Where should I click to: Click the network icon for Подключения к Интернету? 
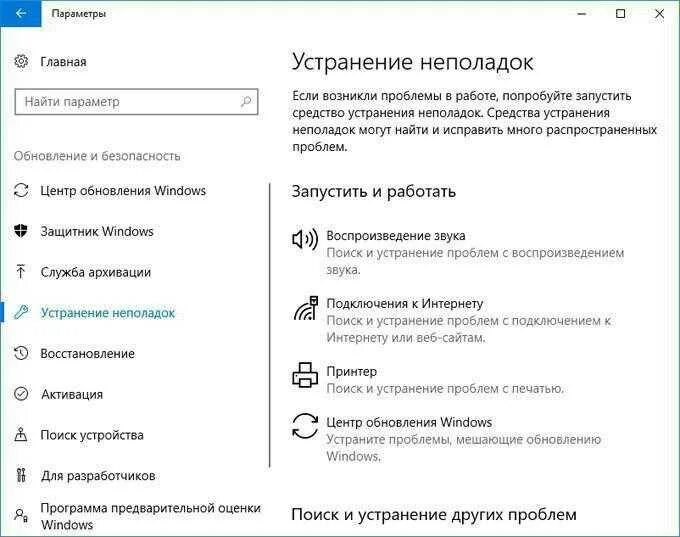[306, 308]
